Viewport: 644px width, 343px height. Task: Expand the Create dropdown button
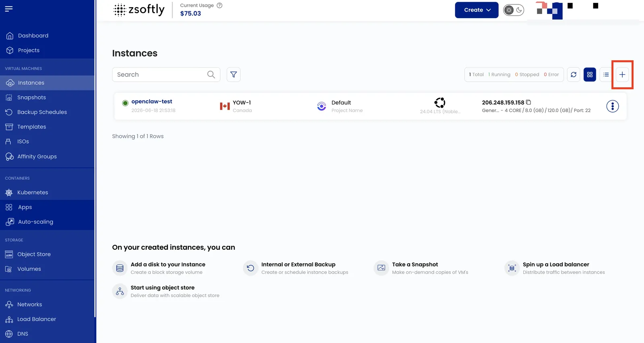tap(477, 10)
